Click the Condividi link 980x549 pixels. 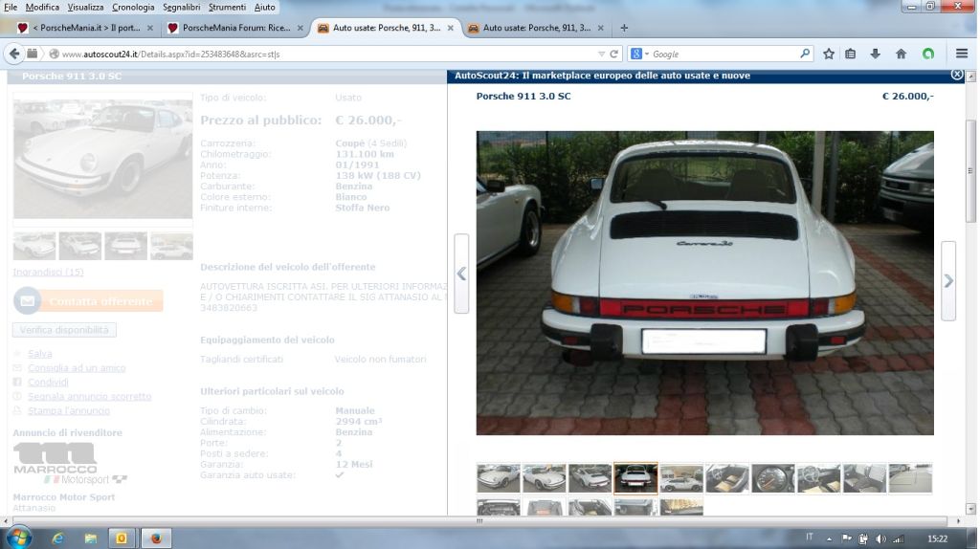tap(48, 383)
